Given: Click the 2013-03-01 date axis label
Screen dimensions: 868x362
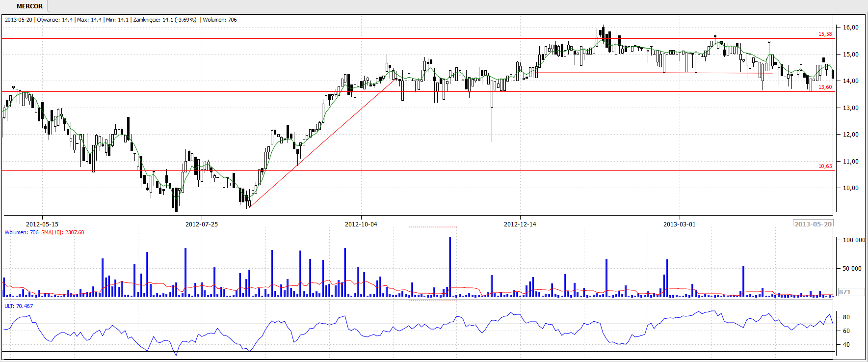Looking at the screenshot, I should click(680, 224).
